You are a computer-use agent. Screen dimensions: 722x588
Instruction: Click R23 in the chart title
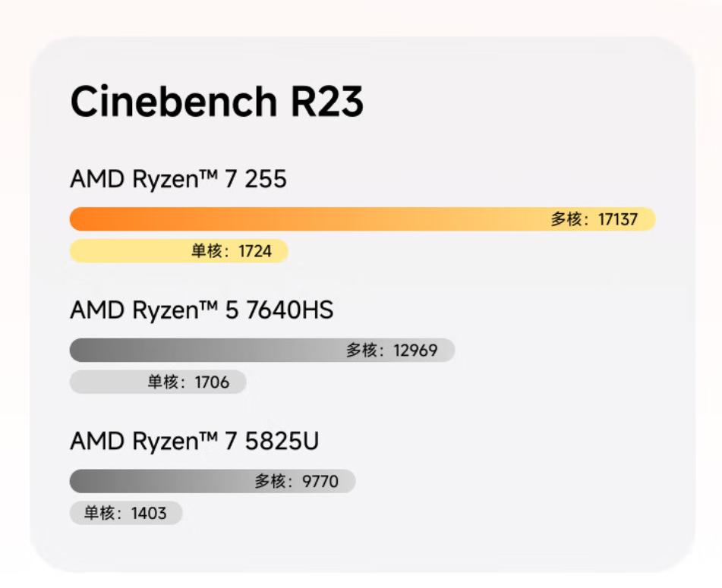pyautogui.click(x=326, y=102)
